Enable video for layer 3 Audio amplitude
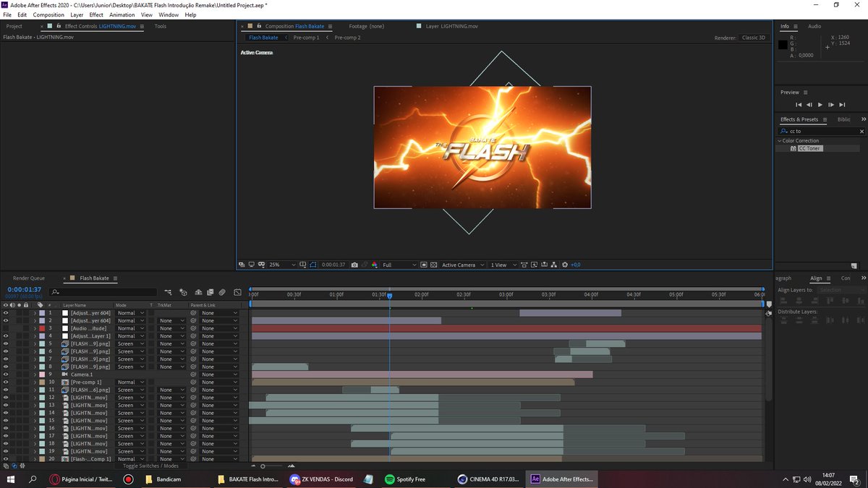 click(x=6, y=328)
